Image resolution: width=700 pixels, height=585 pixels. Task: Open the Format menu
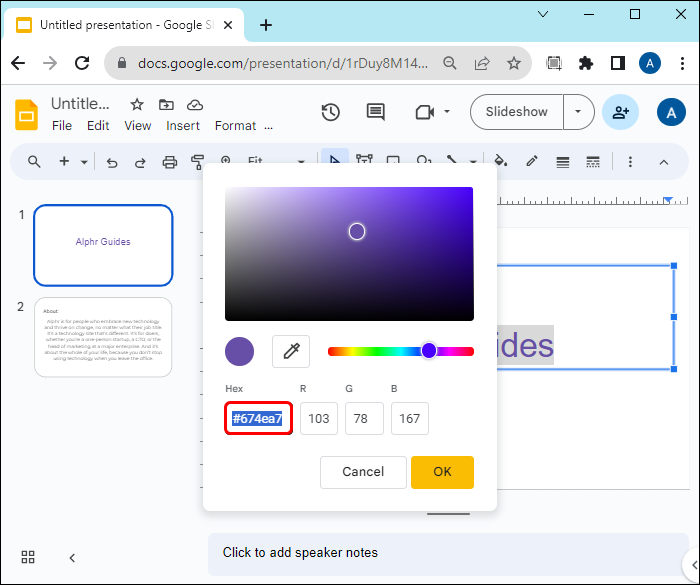[235, 126]
